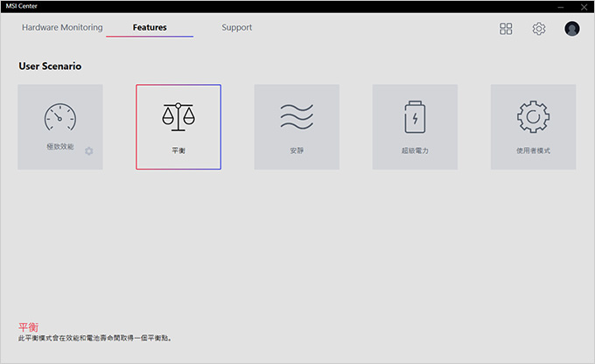Switch to Hardware Monitoring tab
The width and height of the screenshot is (595, 364).
pyautogui.click(x=62, y=27)
